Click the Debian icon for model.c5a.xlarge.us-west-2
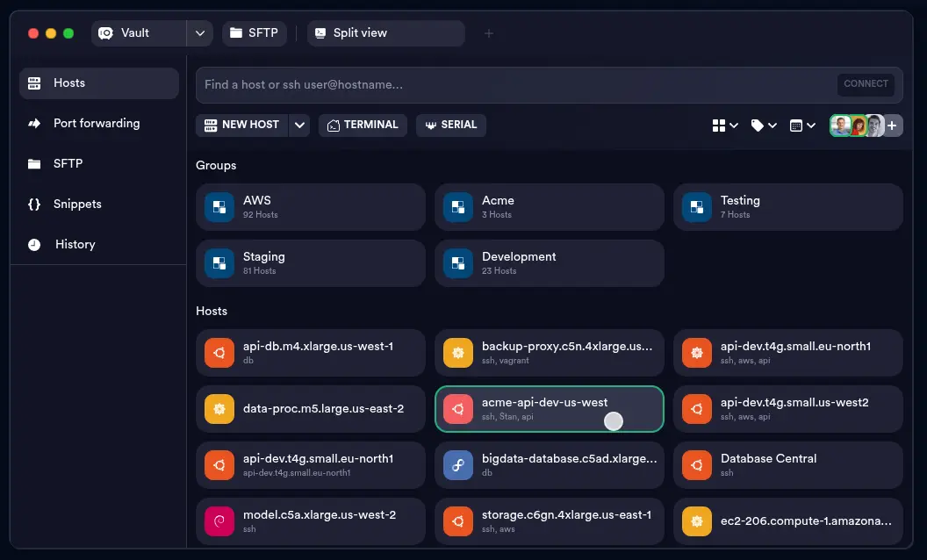 click(x=219, y=521)
